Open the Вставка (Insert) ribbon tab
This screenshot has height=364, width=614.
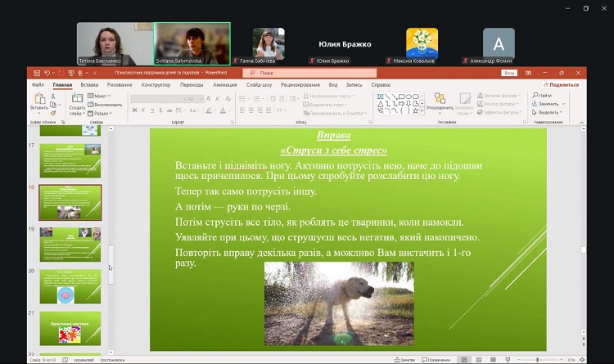point(89,84)
